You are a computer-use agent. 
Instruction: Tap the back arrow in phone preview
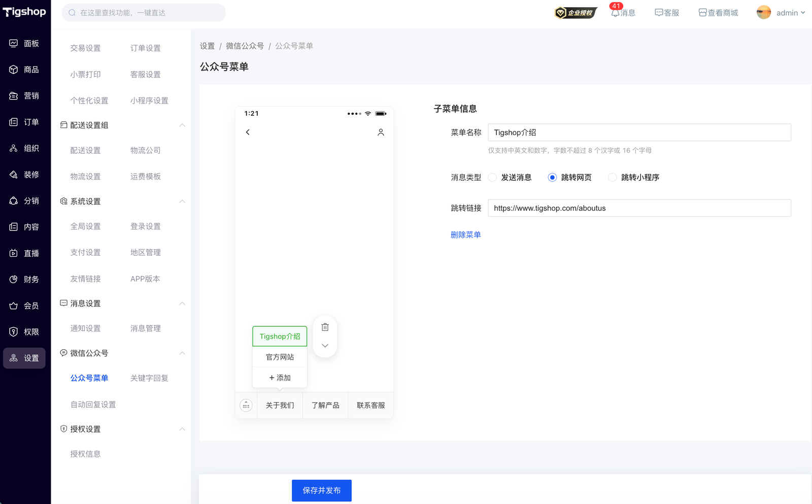(248, 132)
